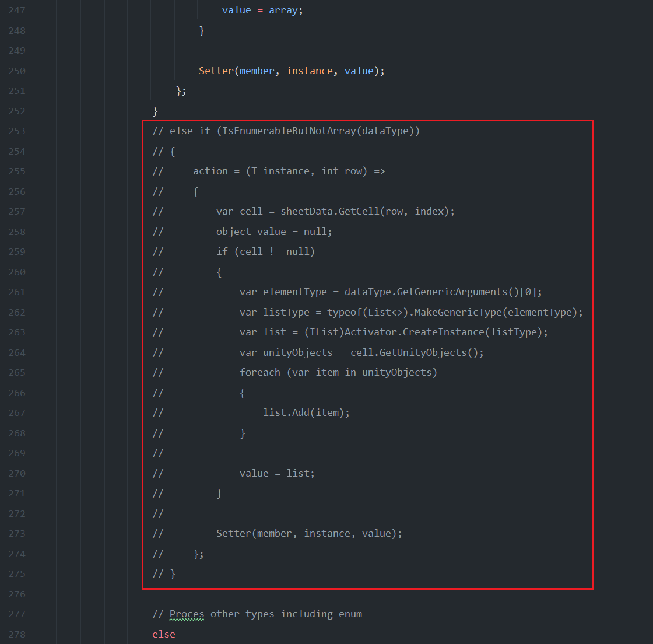653x644 pixels.
Task: Click 'member' argument on line 250
Action: [257, 71]
